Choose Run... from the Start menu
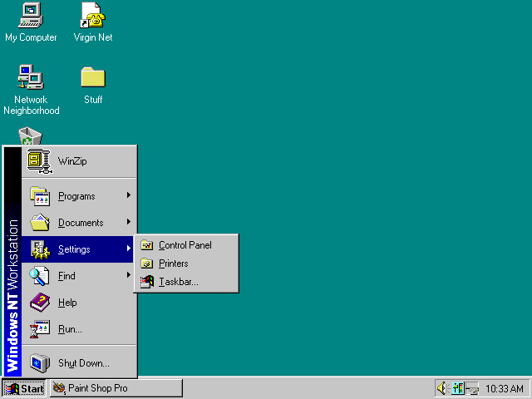 pyautogui.click(x=79, y=329)
